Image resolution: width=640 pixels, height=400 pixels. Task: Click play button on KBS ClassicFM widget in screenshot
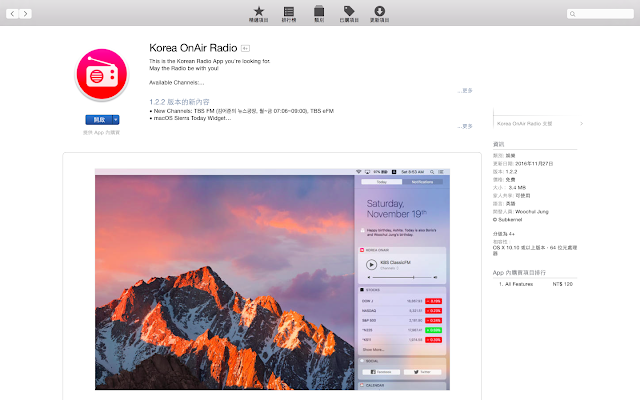(371, 265)
